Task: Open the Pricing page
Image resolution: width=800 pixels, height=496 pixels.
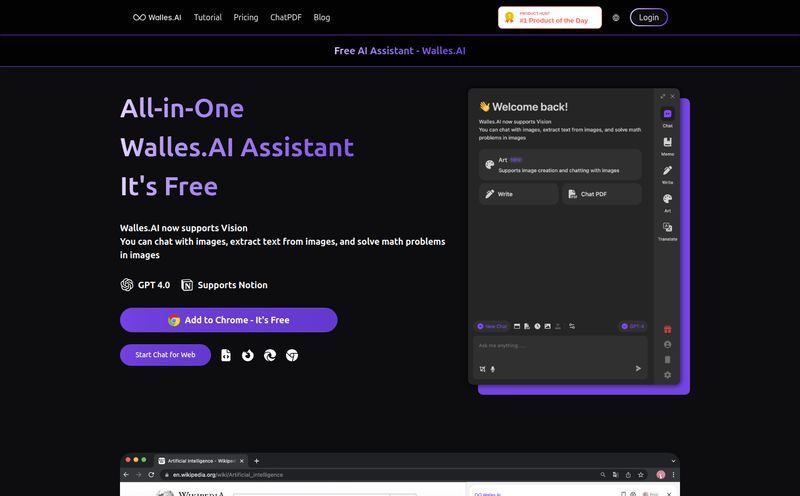Action: coord(246,17)
